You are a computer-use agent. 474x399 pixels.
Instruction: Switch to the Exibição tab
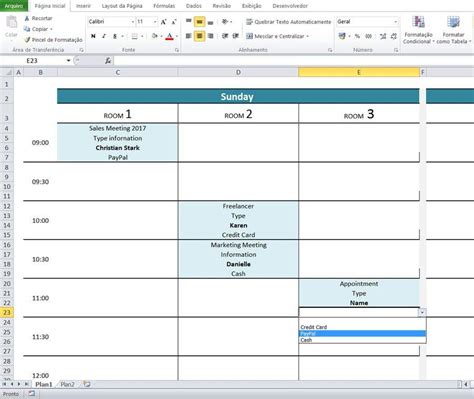pyautogui.click(x=252, y=6)
